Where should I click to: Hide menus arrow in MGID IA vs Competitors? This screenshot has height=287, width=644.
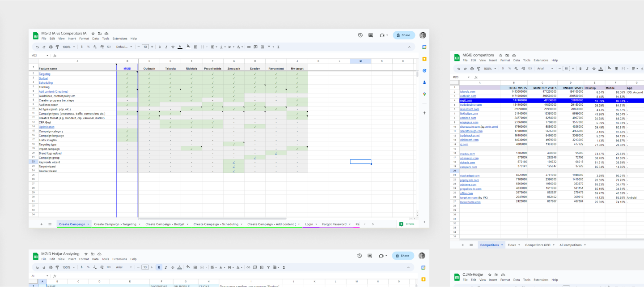[x=409, y=47]
